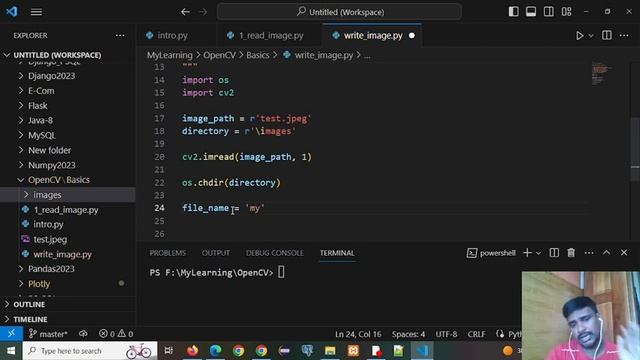Go back with the navigation arrow
Viewport: 640px width, 360px height.
[185, 12]
